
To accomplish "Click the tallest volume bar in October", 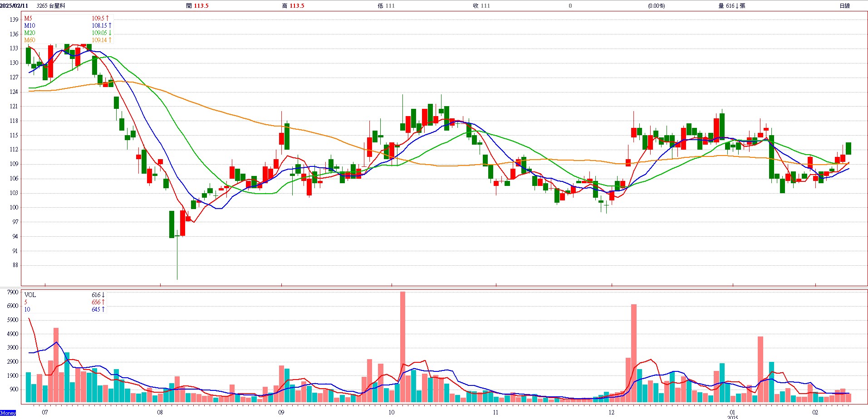I will tap(402, 347).
